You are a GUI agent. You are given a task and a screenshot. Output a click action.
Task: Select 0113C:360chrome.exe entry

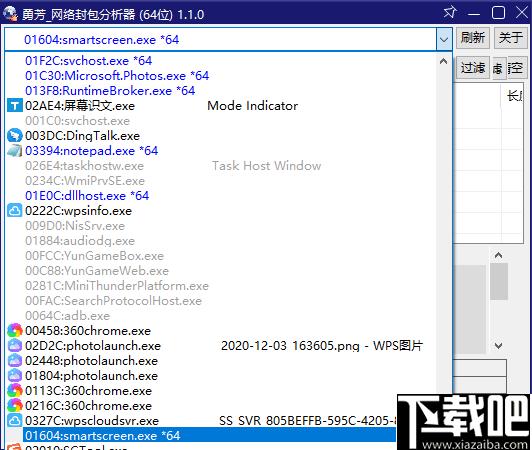(x=221, y=390)
